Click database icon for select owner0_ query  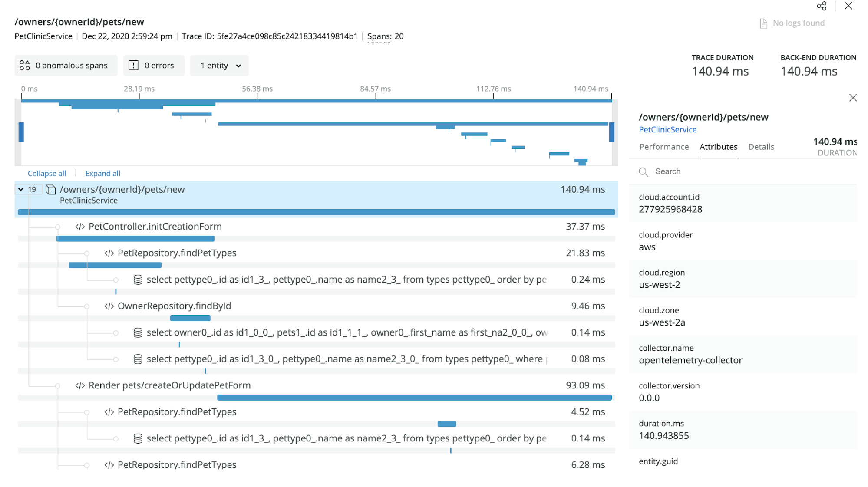click(x=138, y=333)
